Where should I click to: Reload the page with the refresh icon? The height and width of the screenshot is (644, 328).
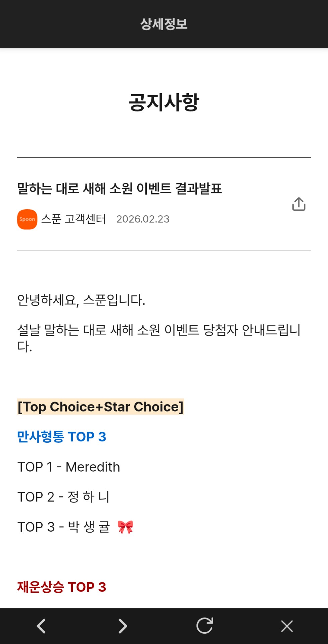pos(205,626)
